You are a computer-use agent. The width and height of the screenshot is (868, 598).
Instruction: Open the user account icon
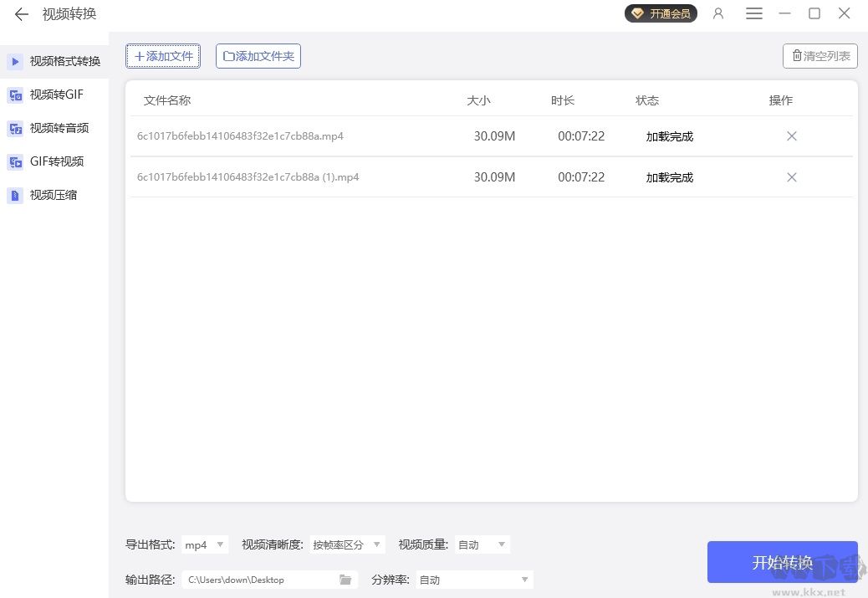718,13
